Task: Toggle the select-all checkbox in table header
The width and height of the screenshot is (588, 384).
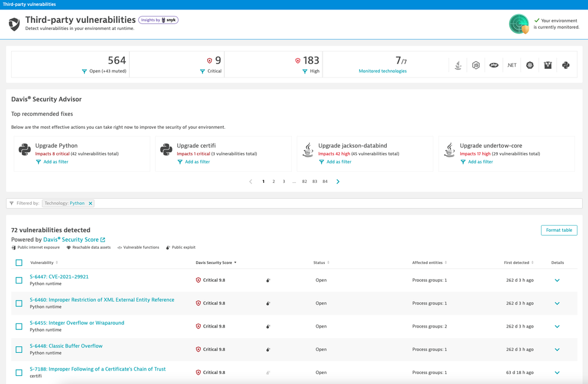Action: (x=19, y=263)
